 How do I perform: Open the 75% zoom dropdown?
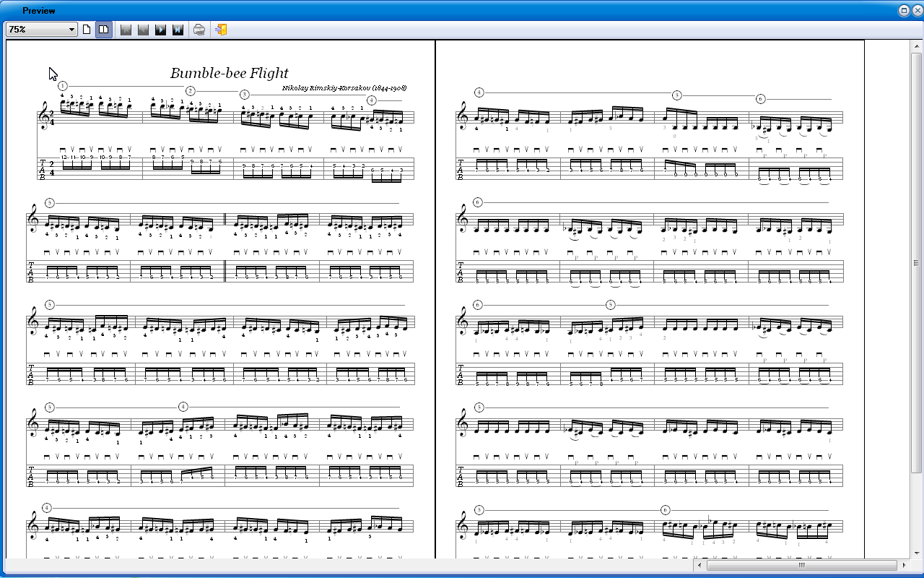click(x=42, y=30)
